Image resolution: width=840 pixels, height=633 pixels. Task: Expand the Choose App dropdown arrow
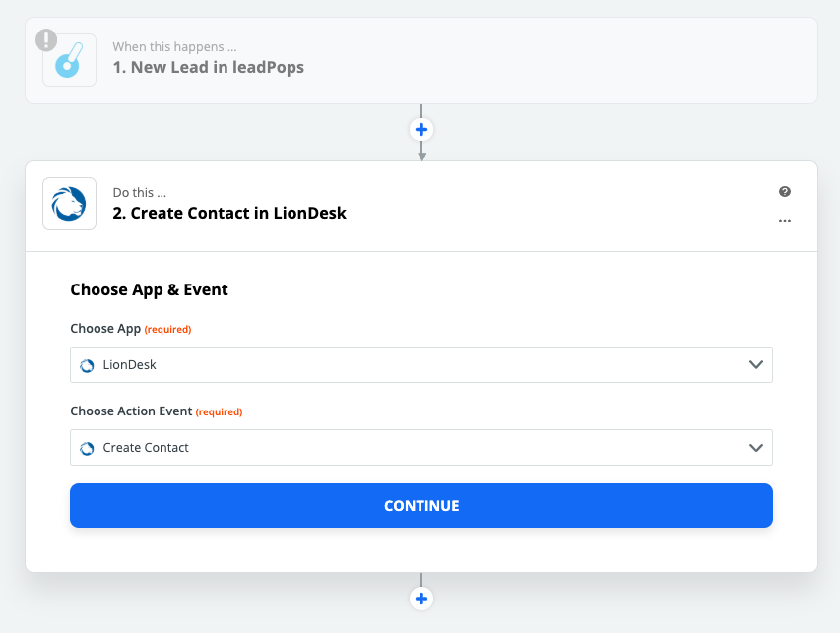(x=756, y=364)
